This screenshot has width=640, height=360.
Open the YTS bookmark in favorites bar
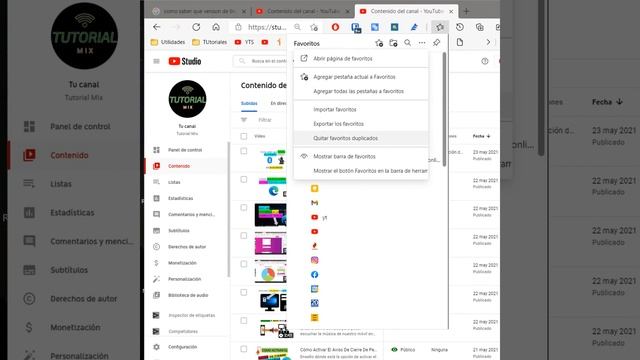click(x=244, y=42)
